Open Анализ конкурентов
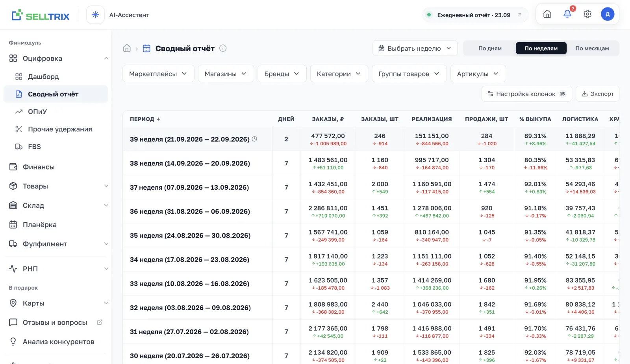 point(56,342)
